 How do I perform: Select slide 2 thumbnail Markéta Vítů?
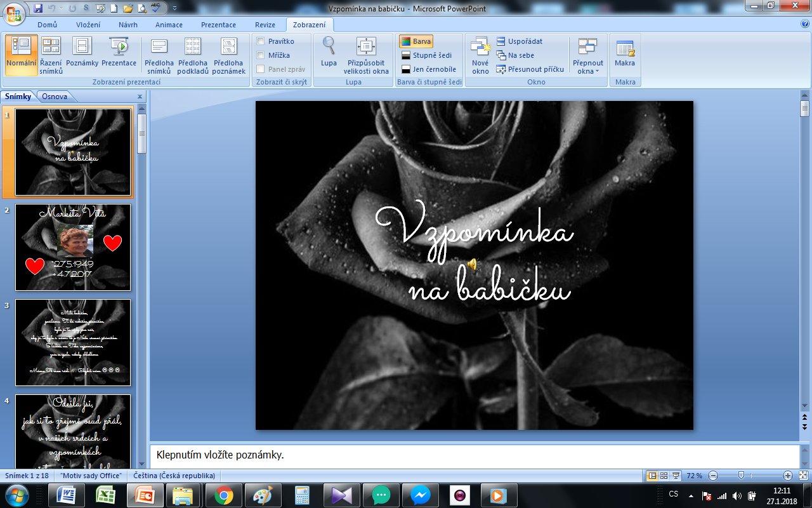[73, 247]
